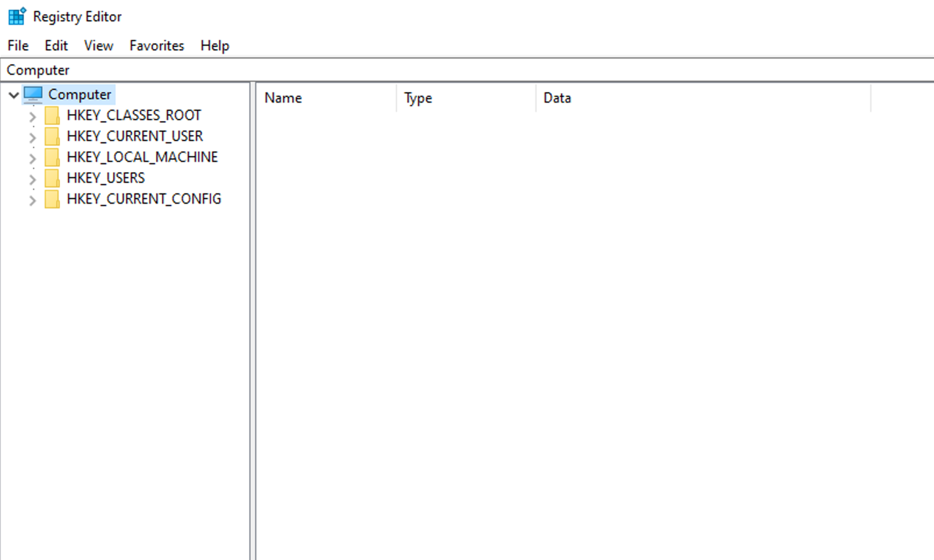Viewport: 934px width, 560px height.
Task: Click the HKEY_USERS folder icon
Action: (52, 178)
